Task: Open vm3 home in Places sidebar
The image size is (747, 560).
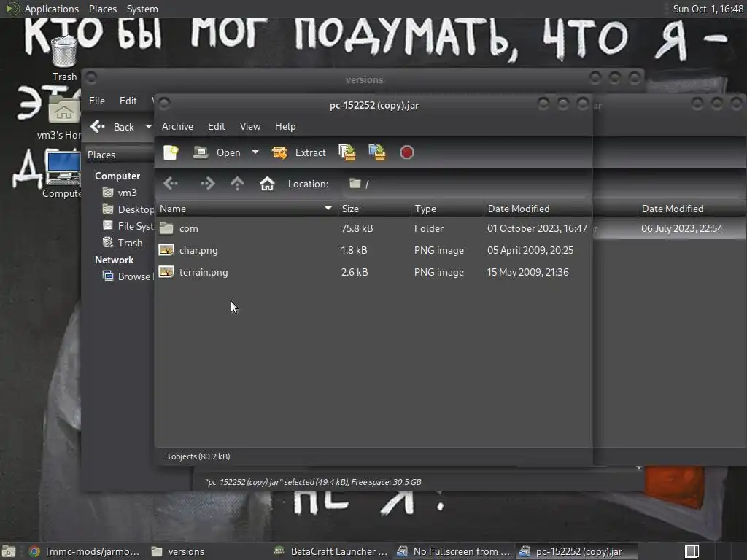Action: 120,192
